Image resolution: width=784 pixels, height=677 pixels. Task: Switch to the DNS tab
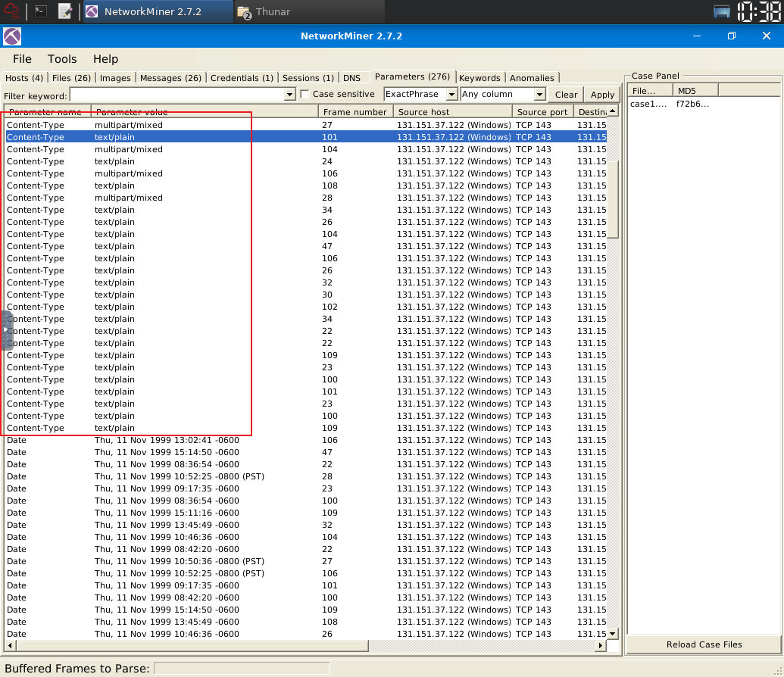[351, 78]
